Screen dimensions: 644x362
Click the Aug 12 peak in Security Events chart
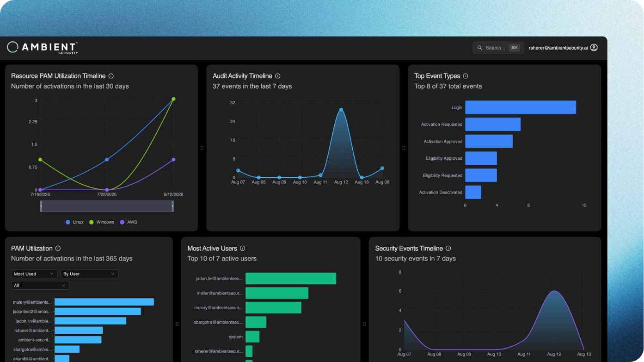point(554,291)
